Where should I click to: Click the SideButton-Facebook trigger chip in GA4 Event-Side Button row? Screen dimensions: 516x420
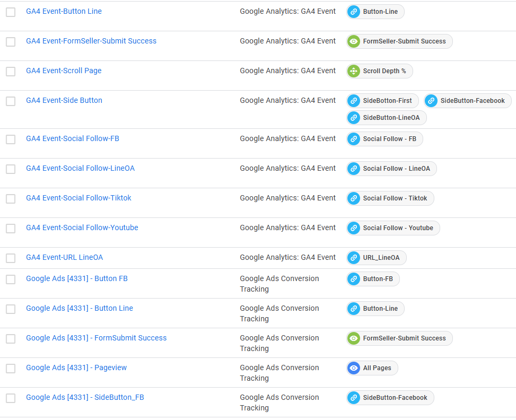tap(468, 101)
